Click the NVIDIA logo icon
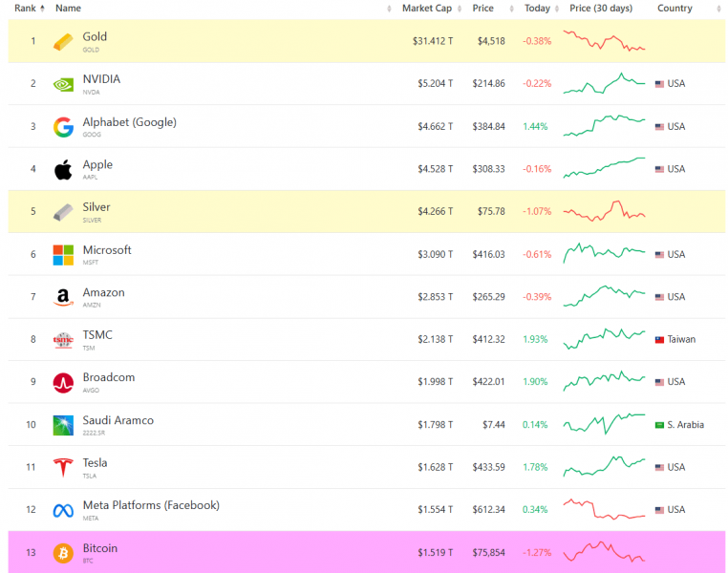Image resolution: width=728 pixels, height=573 pixels. click(63, 84)
